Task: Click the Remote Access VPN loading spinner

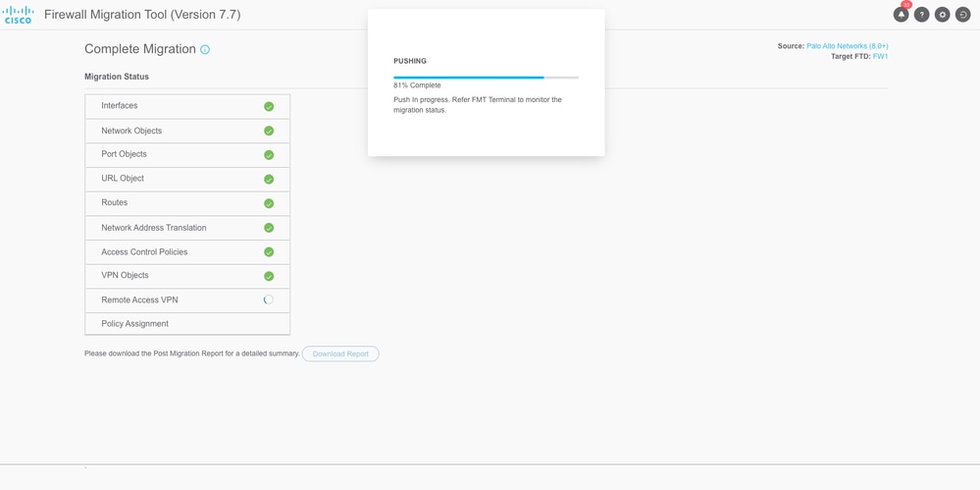Action: point(269,299)
